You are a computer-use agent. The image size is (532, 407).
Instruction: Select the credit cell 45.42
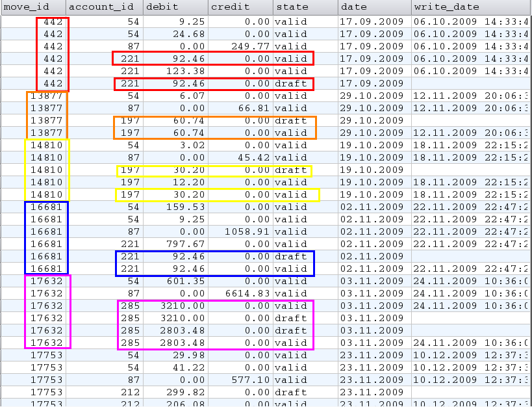253,157
